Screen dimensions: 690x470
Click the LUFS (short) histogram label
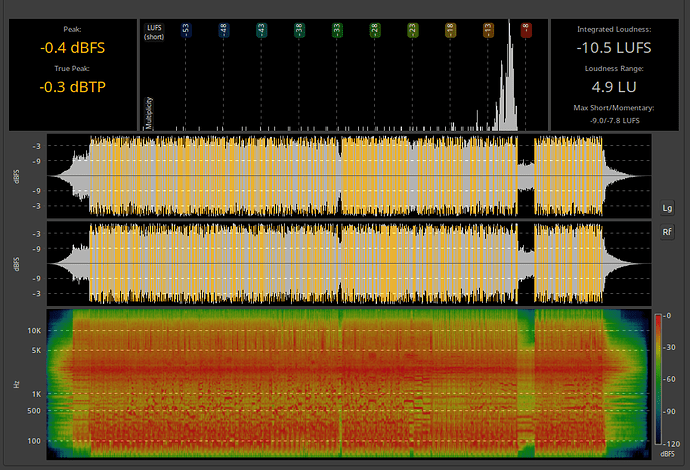[x=154, y=32]
